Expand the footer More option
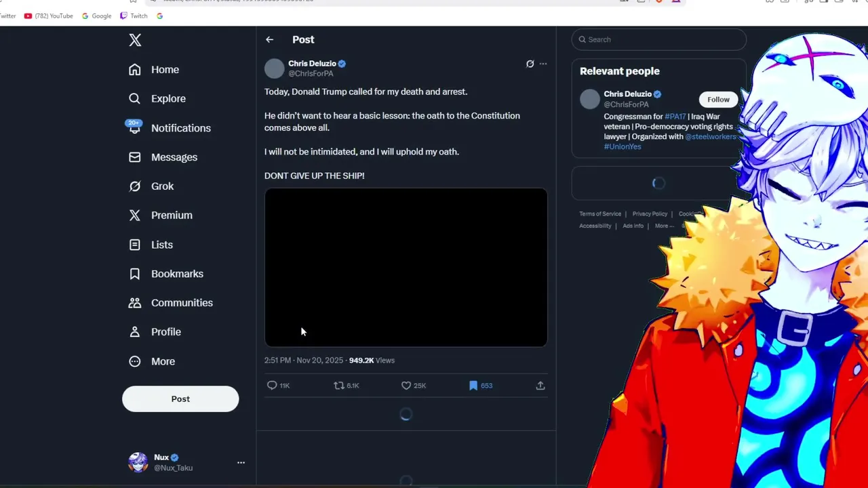The width and height of the screenshot is (868, 488). 664,226
